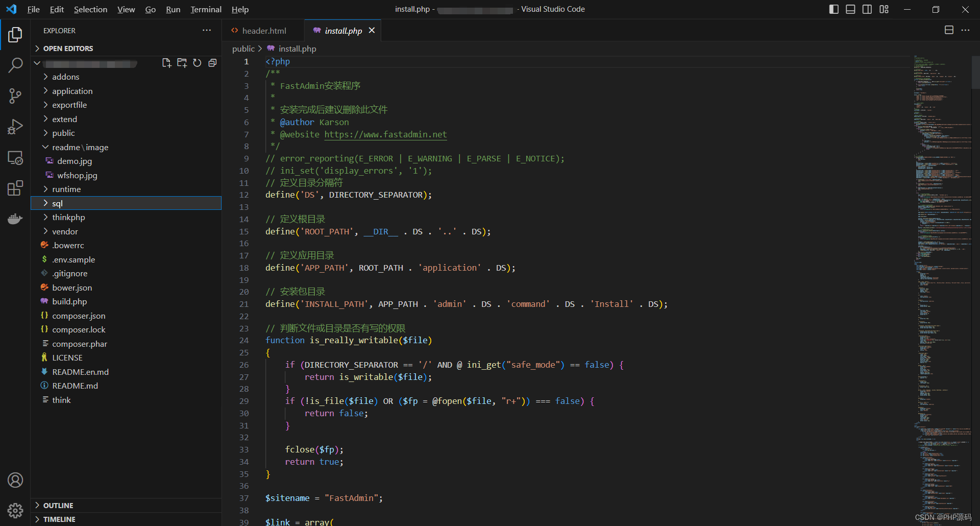This screenshot has width=980, height=526.
Task: Open the .env.sample file
Action: point(126,259)
